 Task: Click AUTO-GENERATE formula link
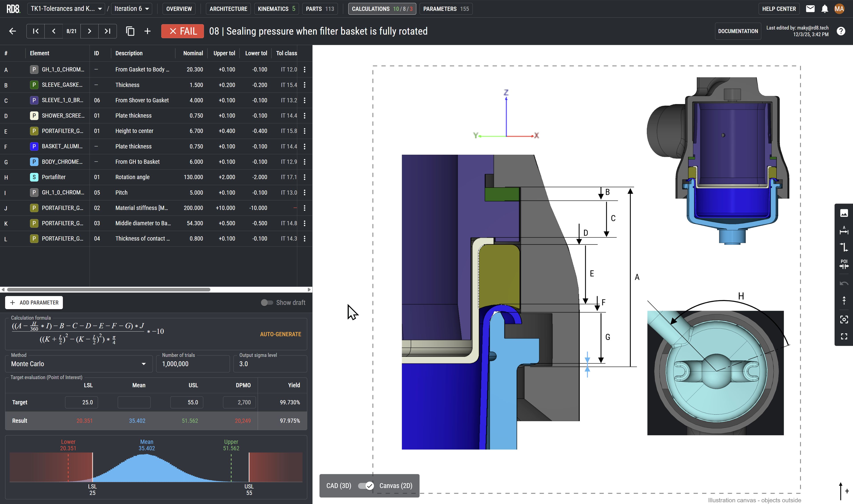[280, 334]
